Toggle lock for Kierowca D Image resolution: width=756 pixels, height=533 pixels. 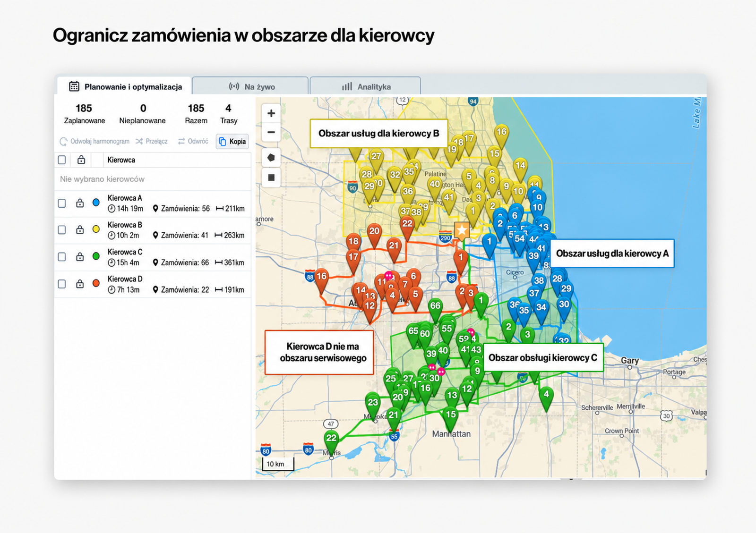80,284
